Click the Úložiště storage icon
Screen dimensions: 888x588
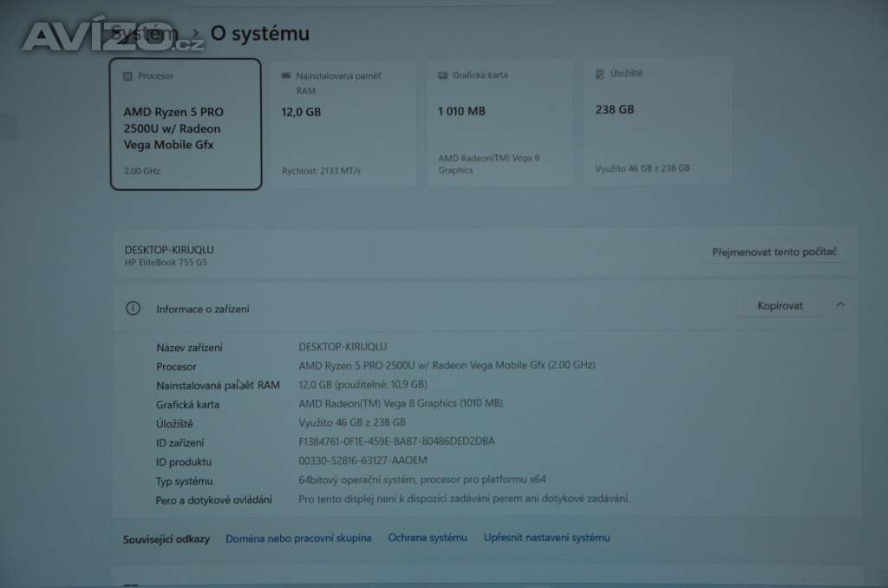tap(600, 74)
